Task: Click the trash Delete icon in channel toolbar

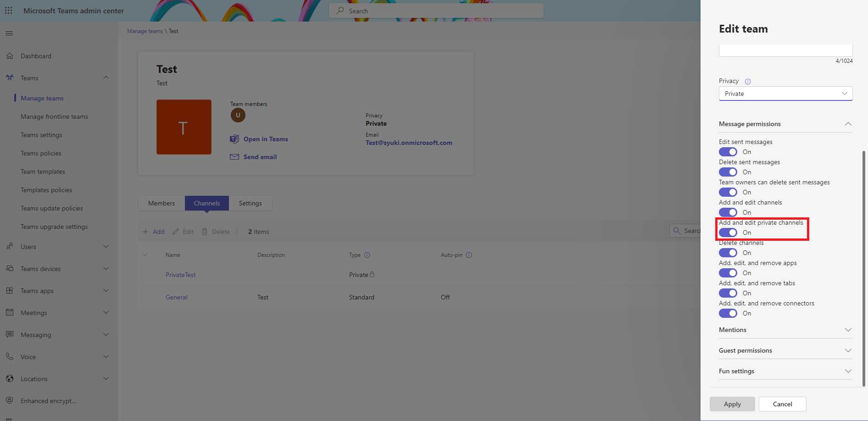Action: (x=205, y=232)
